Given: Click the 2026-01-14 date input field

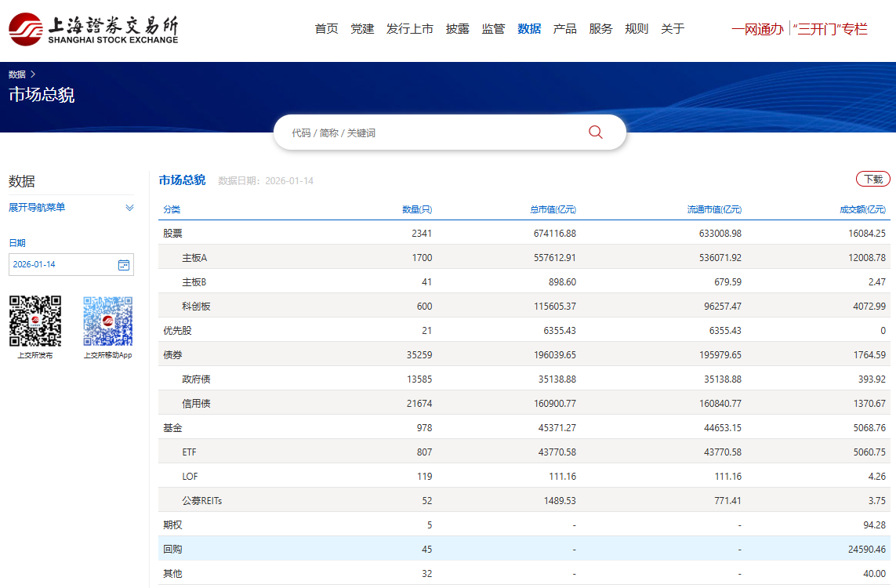Looking at the screenshot, I should point(61,265).
